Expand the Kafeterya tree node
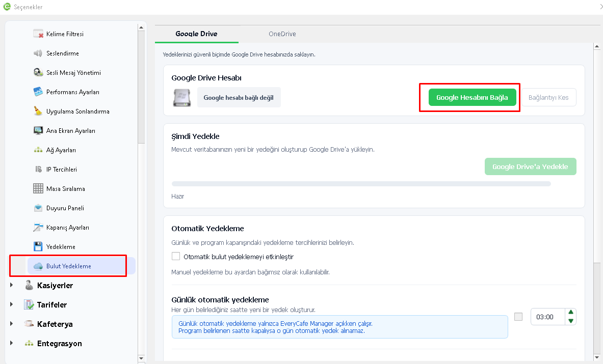 pos(12,324)
